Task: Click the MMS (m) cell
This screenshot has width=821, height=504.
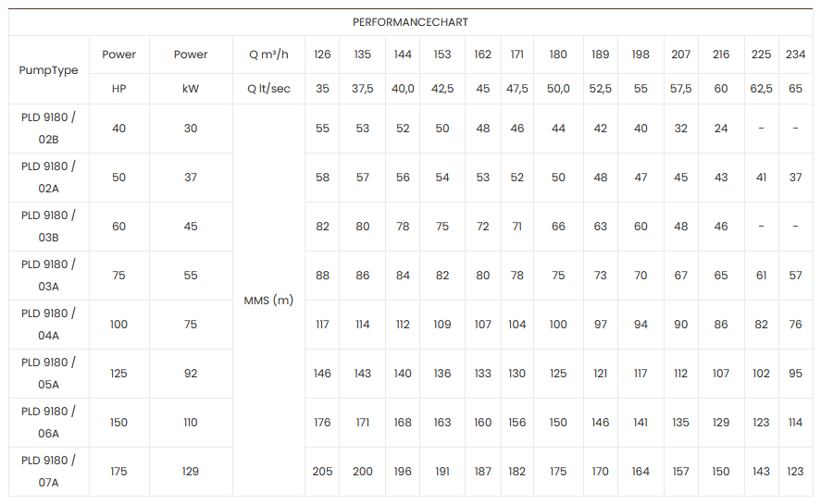Action: click(268, 301)
